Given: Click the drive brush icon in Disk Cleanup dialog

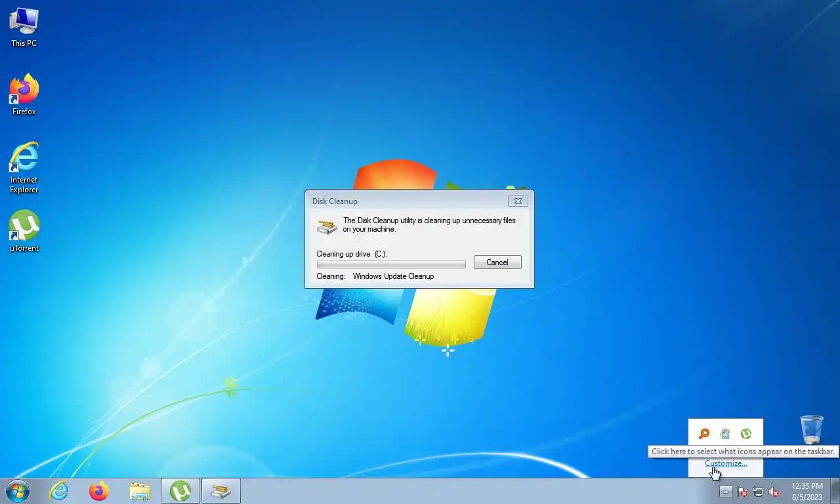Looking at the screenshot, I should [327, 226].
